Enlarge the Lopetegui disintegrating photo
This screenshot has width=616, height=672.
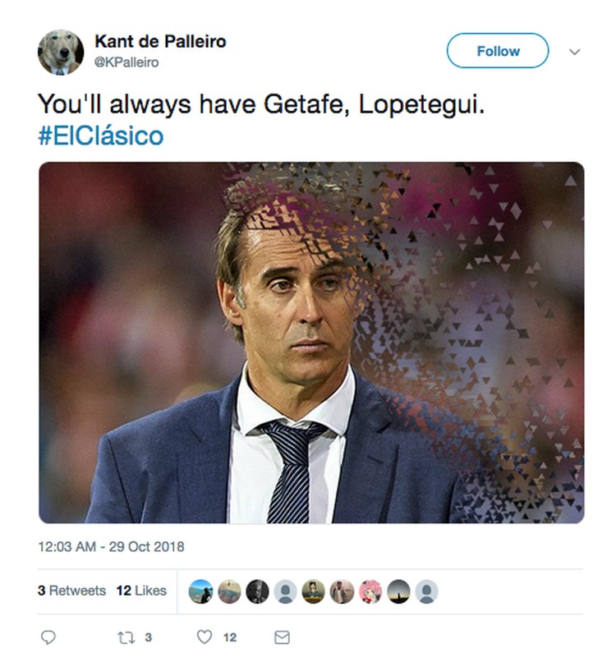[x=311, y=343]
